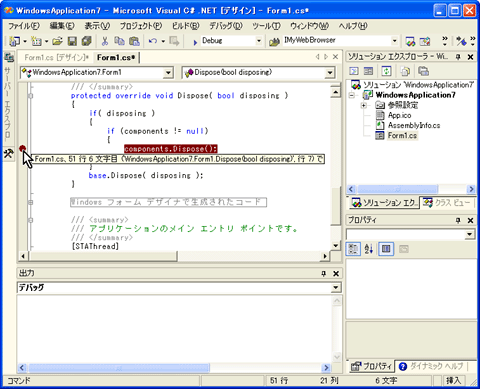Open Server Explorer side tab icon
Viewport: 480px width, 389px height.
pos(9,58)
